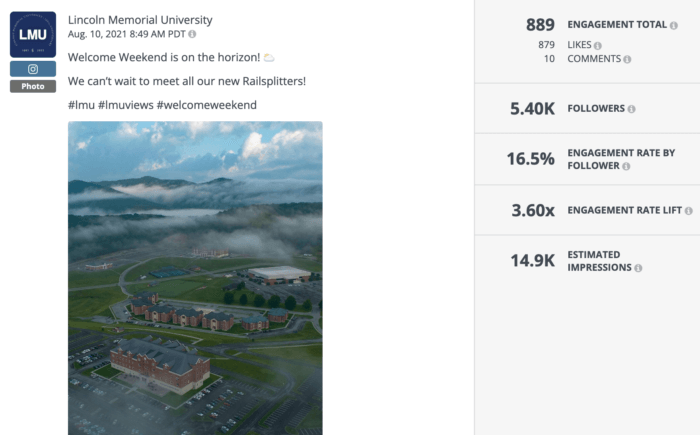Click the info icon next to Likes
This screenshot has width=700, height=435.
[x=598, y=45]
